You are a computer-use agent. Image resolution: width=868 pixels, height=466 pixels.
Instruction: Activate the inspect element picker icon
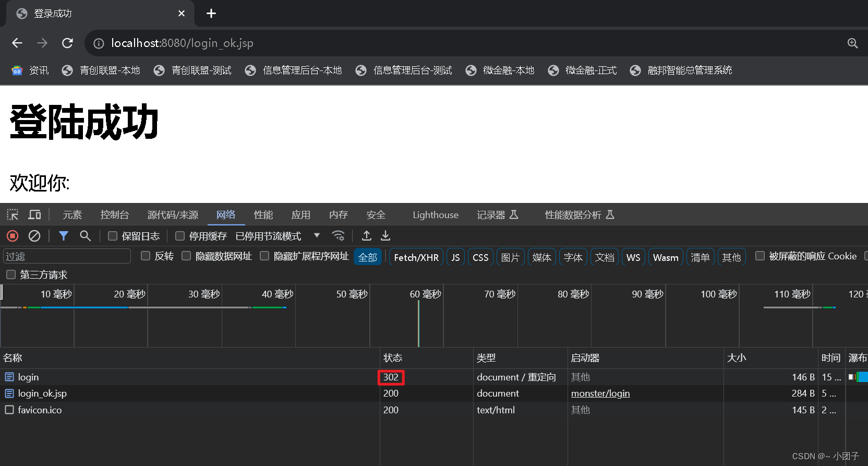coord(13,214)
